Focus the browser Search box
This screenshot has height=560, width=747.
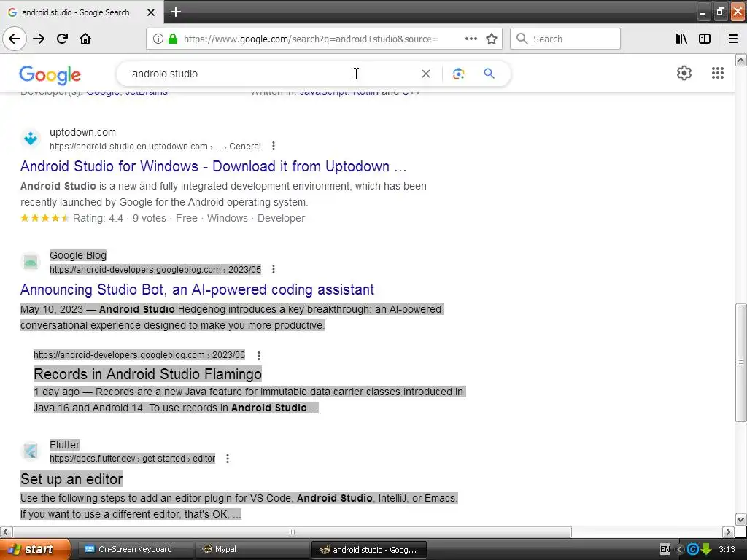coord(565,39)
